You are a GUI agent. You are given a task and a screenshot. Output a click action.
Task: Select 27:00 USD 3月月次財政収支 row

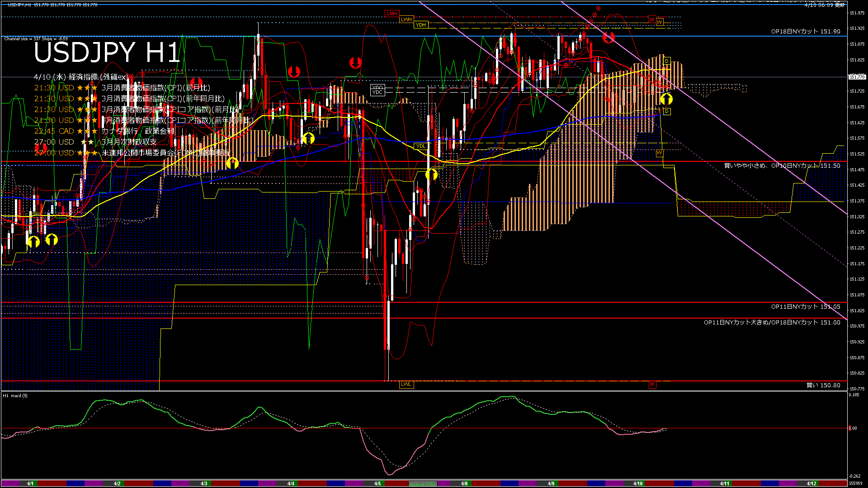click(x=95, y=142)
